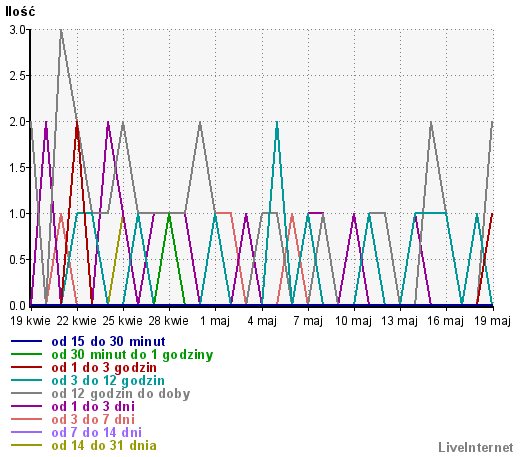Click the 'od 1 do 3 dni' legend label
Image resolution: width=520 pixels, height=457 pixels.
(x=93, y=407)
